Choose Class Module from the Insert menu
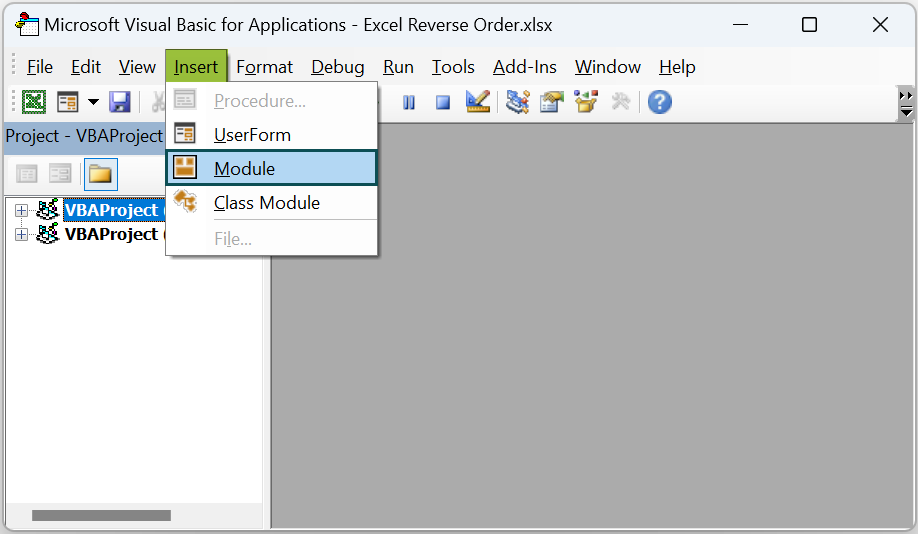The height and width of the screenshot is (534, 918). point(272,203)
